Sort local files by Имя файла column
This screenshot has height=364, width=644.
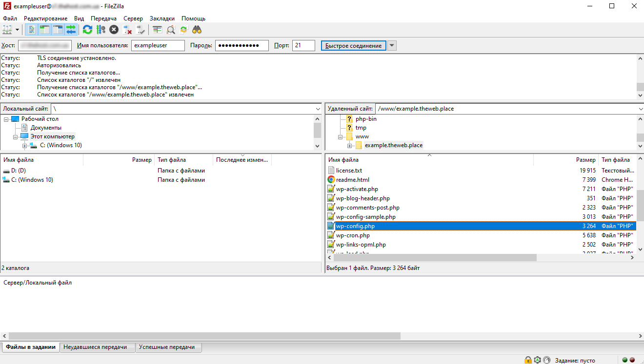point(42,160)
